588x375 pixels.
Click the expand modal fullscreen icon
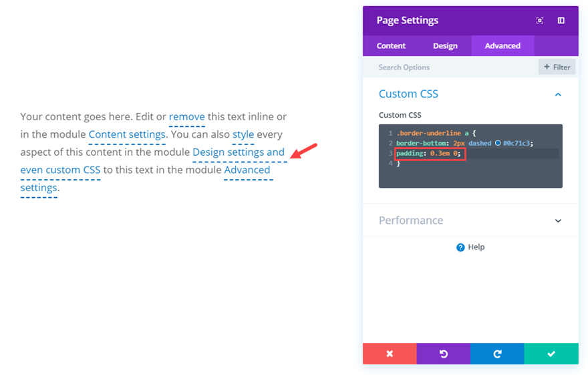click(540, 21)
